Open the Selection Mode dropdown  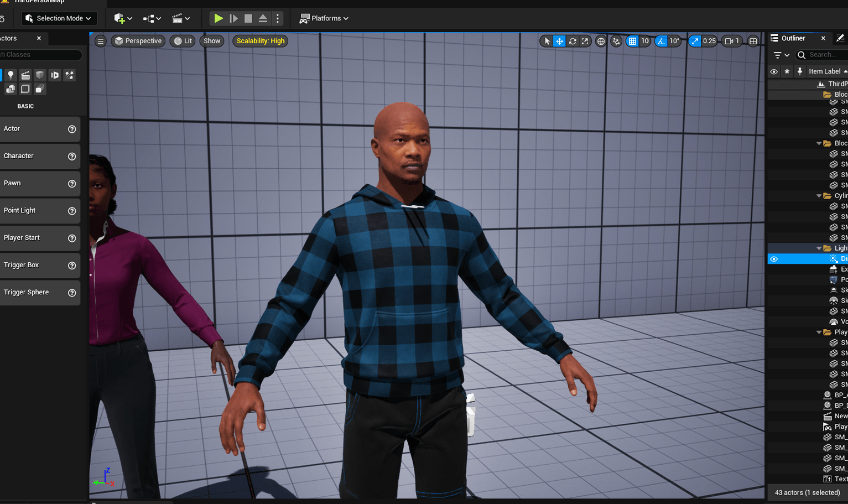(59, 18)
